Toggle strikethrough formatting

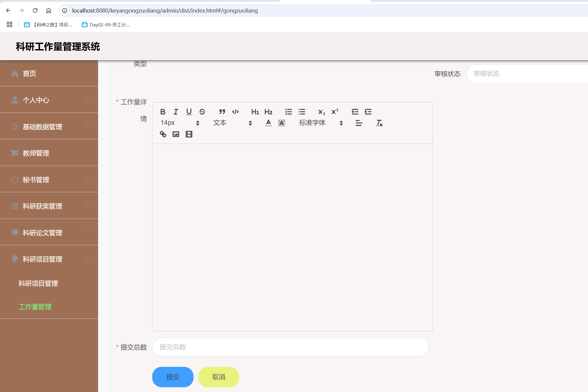click(202, 112)
